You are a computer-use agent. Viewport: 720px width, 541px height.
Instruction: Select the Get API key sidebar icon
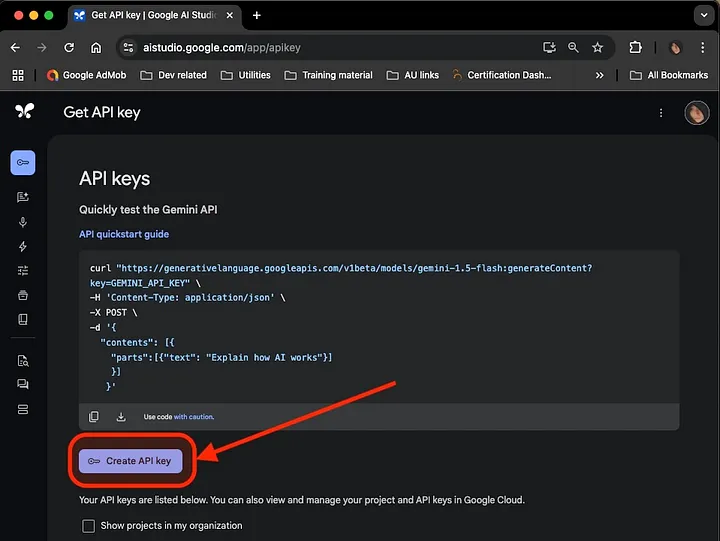[x=23, y=163]
